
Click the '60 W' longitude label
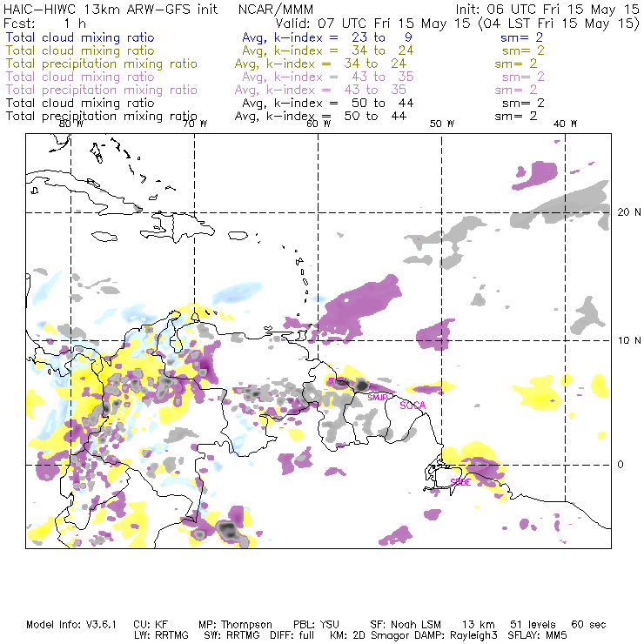point(319,124)
